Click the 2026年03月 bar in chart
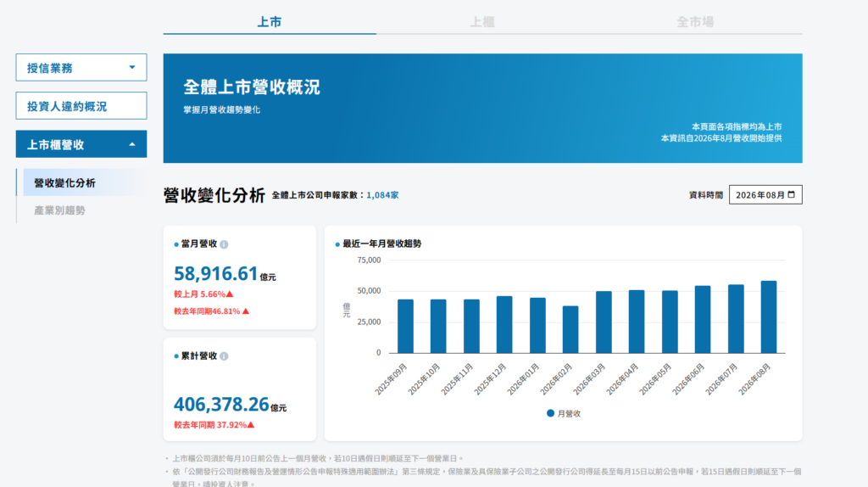Image resolution: width=868 pixels, height=487 pixels. click(604, 322)
